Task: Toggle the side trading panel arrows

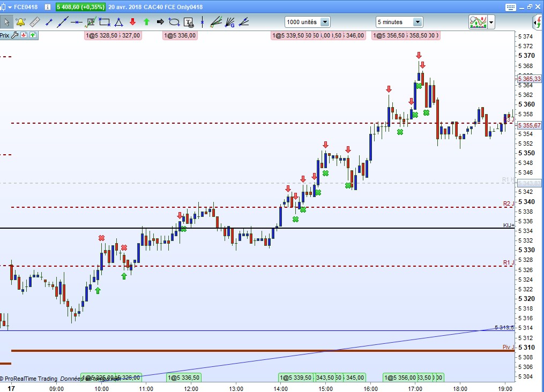Action: point(538,22)
